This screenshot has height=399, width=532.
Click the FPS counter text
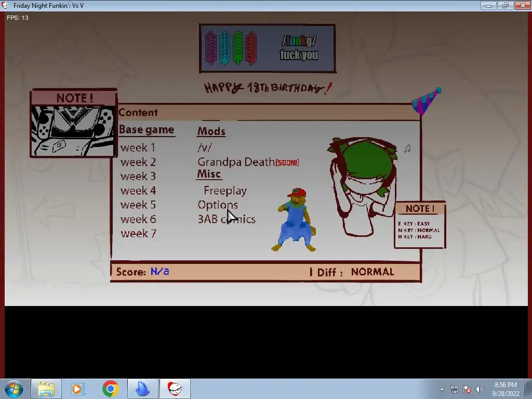(x=18, y=18)
